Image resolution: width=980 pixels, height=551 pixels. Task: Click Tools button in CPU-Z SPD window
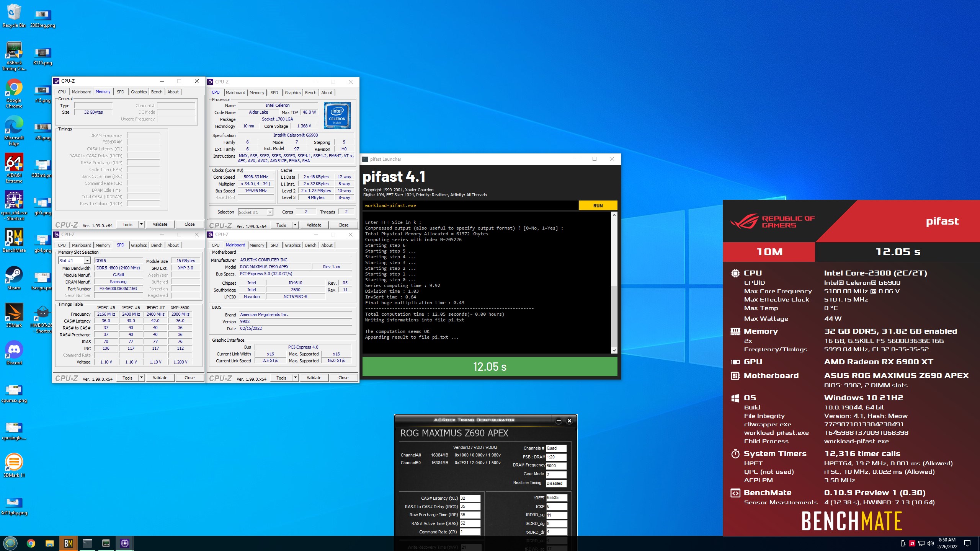(x=127, y=378)
